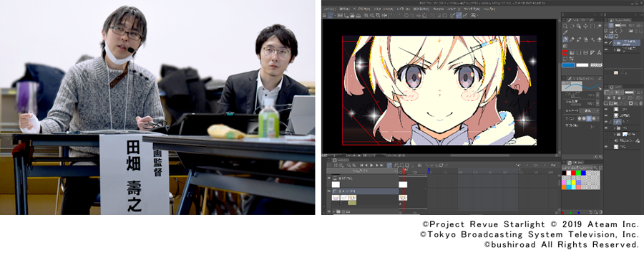This screenshot has height=258, width=644.
Task: Click the third cel thumbnail in animation folder
Action: coord(352,198)
